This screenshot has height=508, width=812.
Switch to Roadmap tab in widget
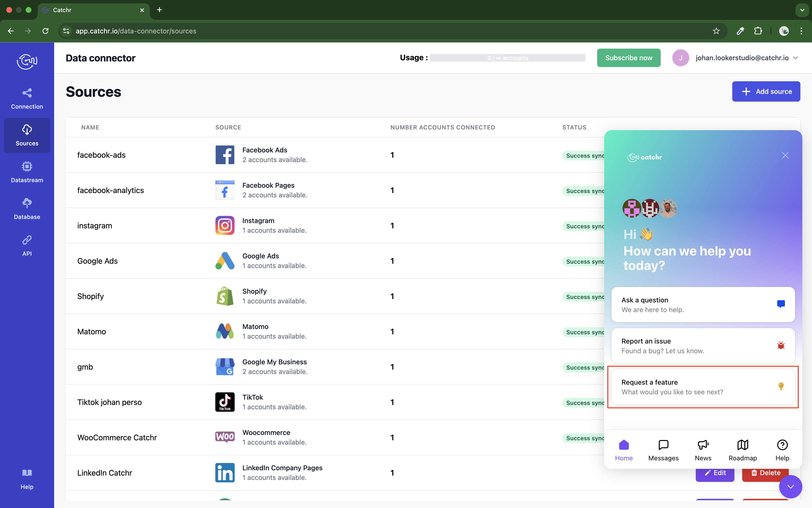click(x=743, y=450)
